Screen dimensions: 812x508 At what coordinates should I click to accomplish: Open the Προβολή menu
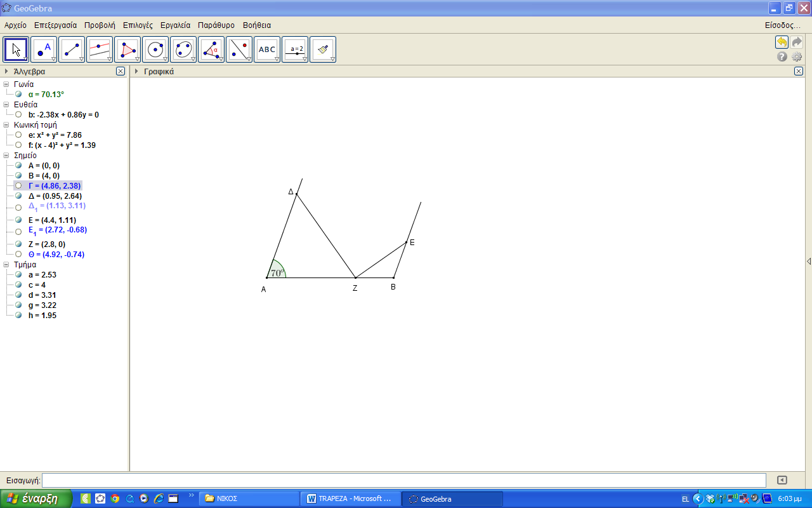click(x=100, y=25)
